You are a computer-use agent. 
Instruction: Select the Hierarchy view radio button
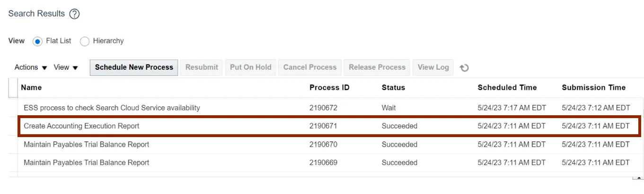coord(85,41)
